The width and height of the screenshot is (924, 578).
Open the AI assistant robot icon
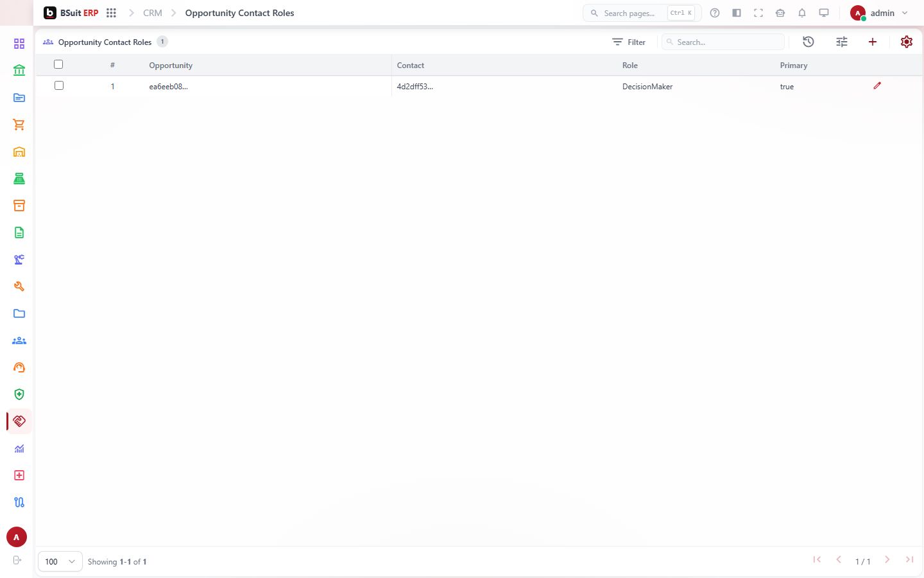[780, 13]
